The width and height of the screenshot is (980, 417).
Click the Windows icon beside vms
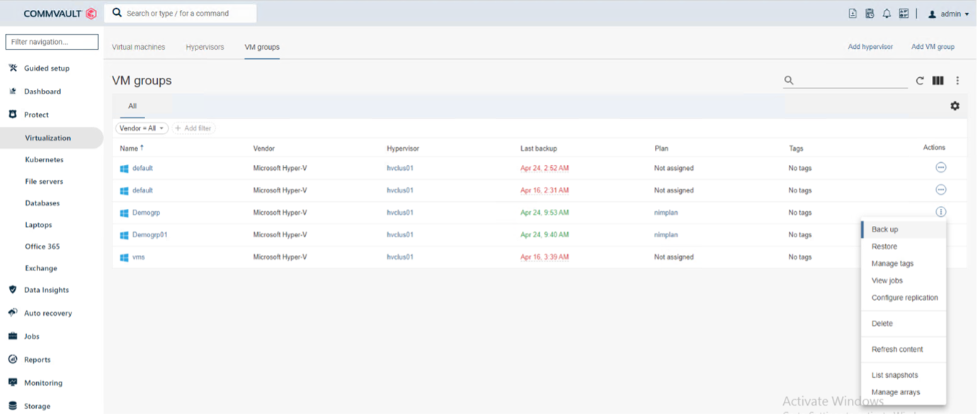pos(124,257)
